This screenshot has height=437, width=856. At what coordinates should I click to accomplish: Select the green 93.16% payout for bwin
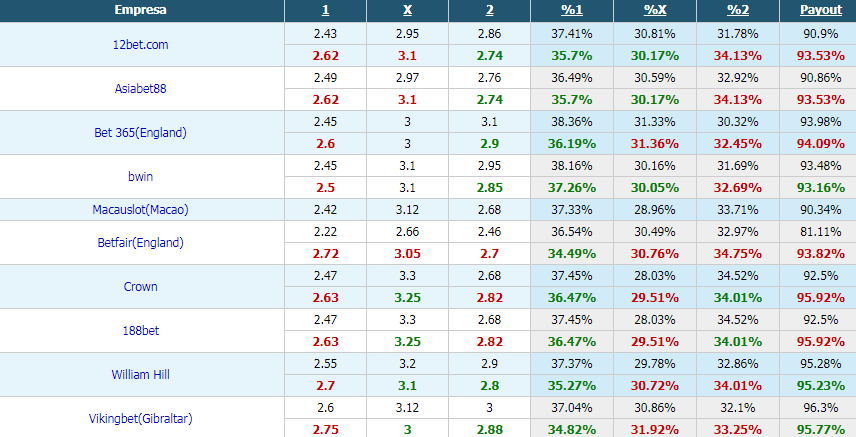click(821, 188)
